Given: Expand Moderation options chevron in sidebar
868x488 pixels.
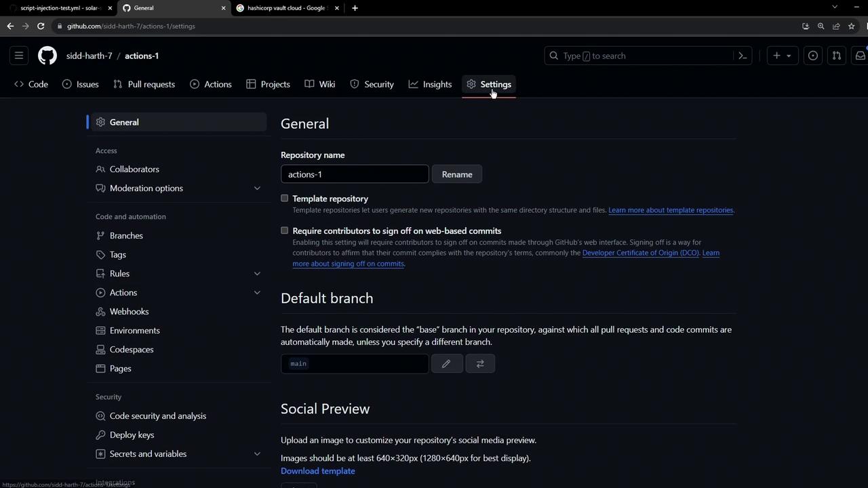Looking at the screenshot, I should tap(257, 188).
